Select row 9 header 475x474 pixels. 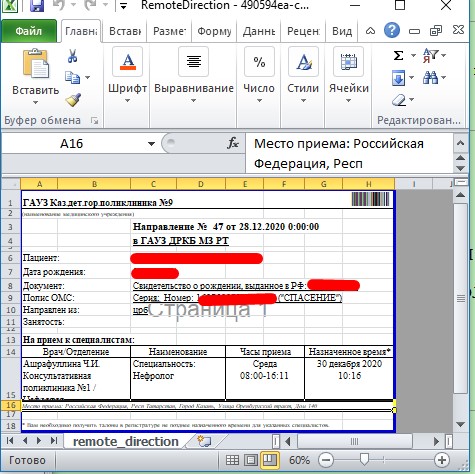[x=11, y=298]
